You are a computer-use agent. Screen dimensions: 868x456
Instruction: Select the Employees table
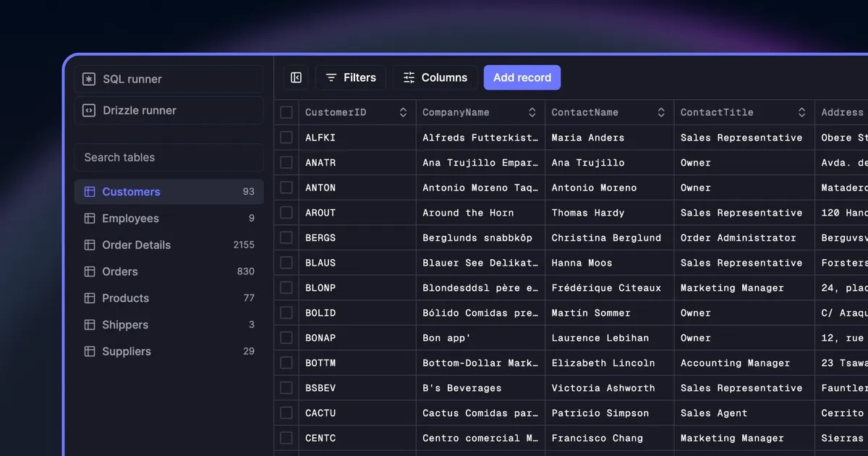(x=169, y=219)
